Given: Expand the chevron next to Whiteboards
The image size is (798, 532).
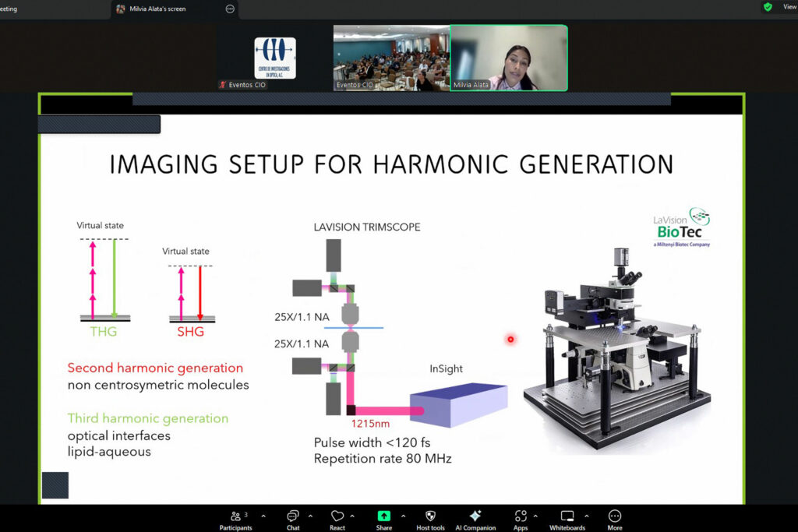Looking at the screenshot, I should pos(587,516).
